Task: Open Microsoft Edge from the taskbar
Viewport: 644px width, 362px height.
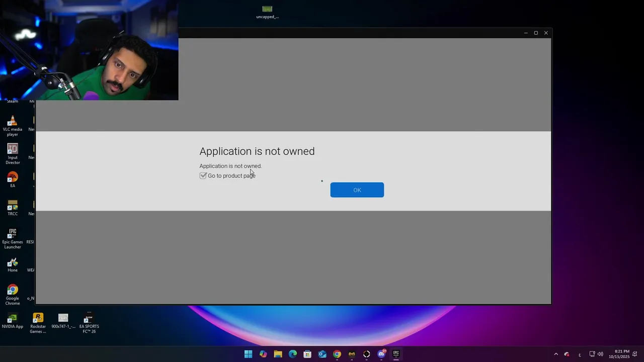Action: pyautogui.click(x=293, y=354)
